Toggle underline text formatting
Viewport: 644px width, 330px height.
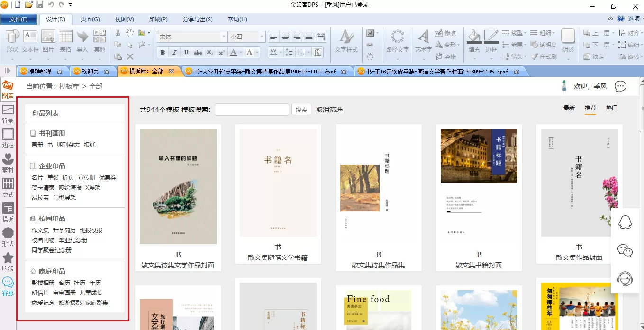pos(186,53)
